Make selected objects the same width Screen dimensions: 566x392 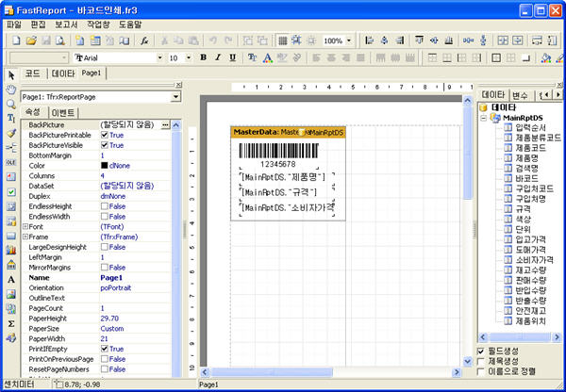click(537, 41)
